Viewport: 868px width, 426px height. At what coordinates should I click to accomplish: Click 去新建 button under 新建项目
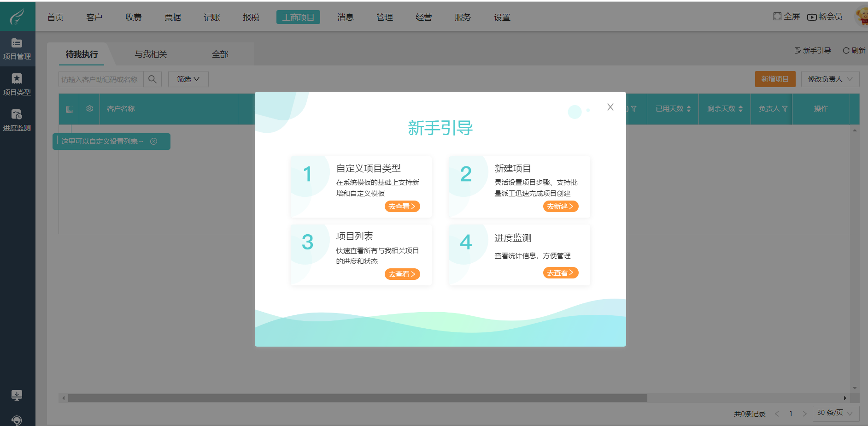561,206
